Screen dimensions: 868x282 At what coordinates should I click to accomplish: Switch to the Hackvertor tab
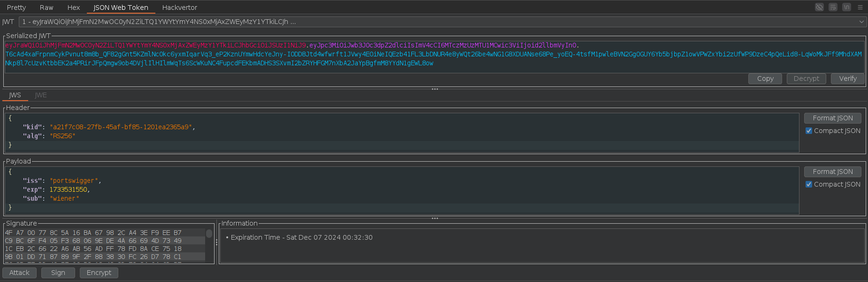pos(179,8)
